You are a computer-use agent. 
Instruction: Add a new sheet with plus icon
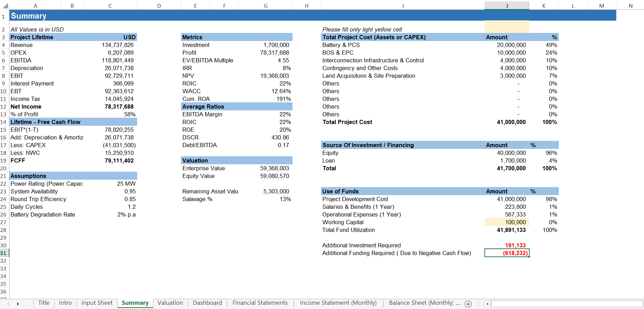(468, 304)
